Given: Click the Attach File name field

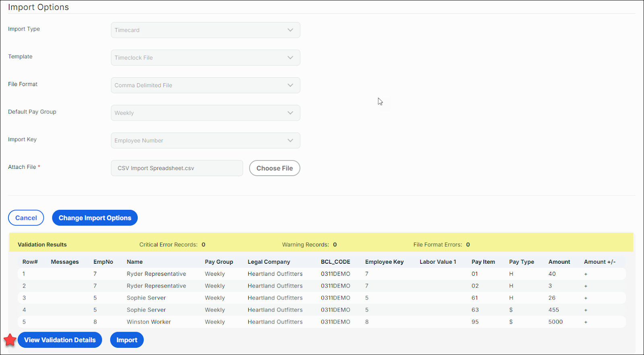Looking at the screenshot, I should tap(177, 168).
